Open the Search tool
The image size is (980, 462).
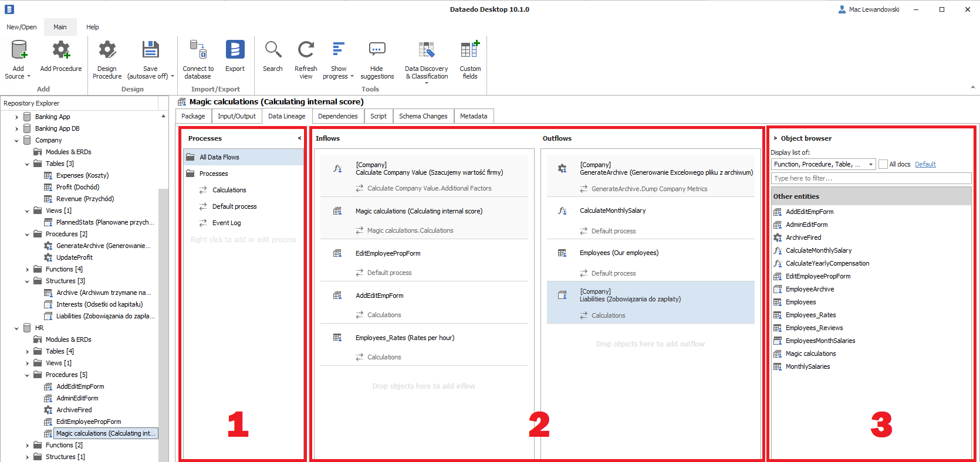273,51
